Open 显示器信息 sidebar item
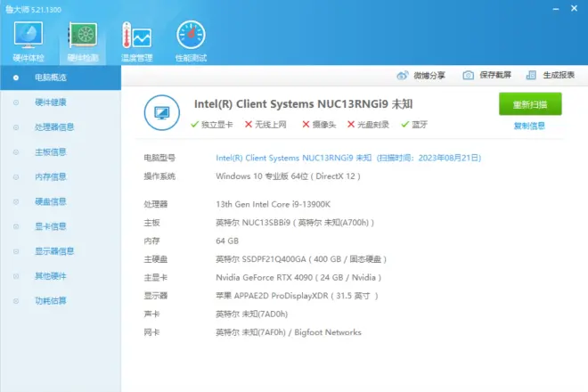Screen dimensions: 588x392 tap(61, 251)
